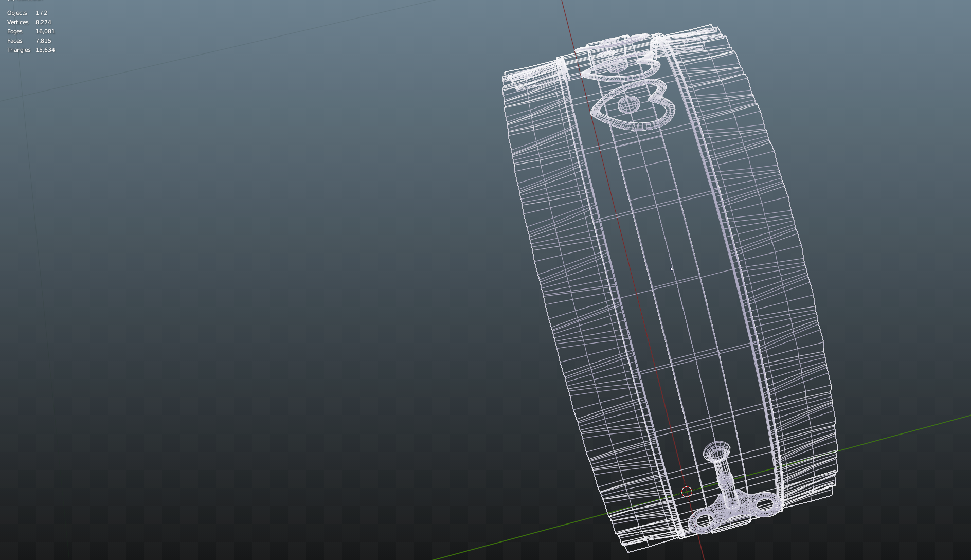Click the Vertices label in the stats overlay
The width and height of the screenshot is (971, 560).
pos(18,22)
